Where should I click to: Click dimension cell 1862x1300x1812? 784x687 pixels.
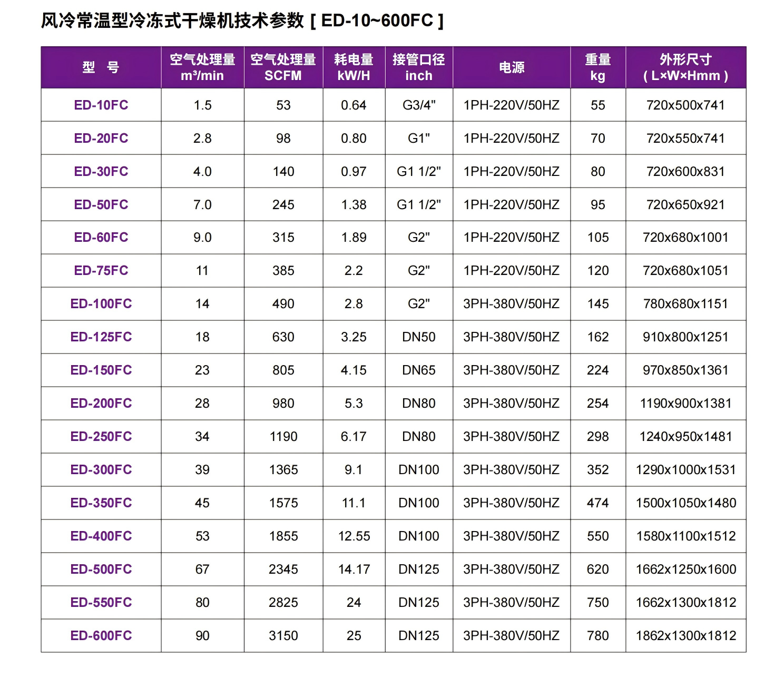pos(685,635)
